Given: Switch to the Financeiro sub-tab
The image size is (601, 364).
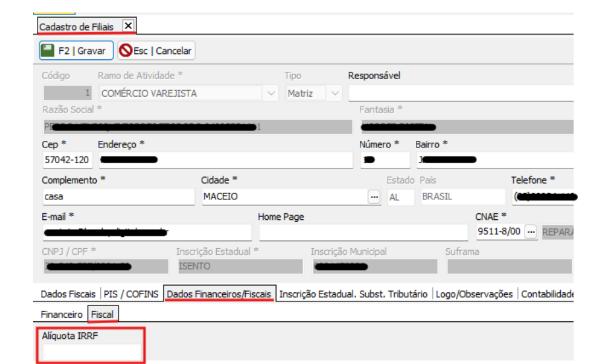Looking at the screenshot, I should 62,315.
